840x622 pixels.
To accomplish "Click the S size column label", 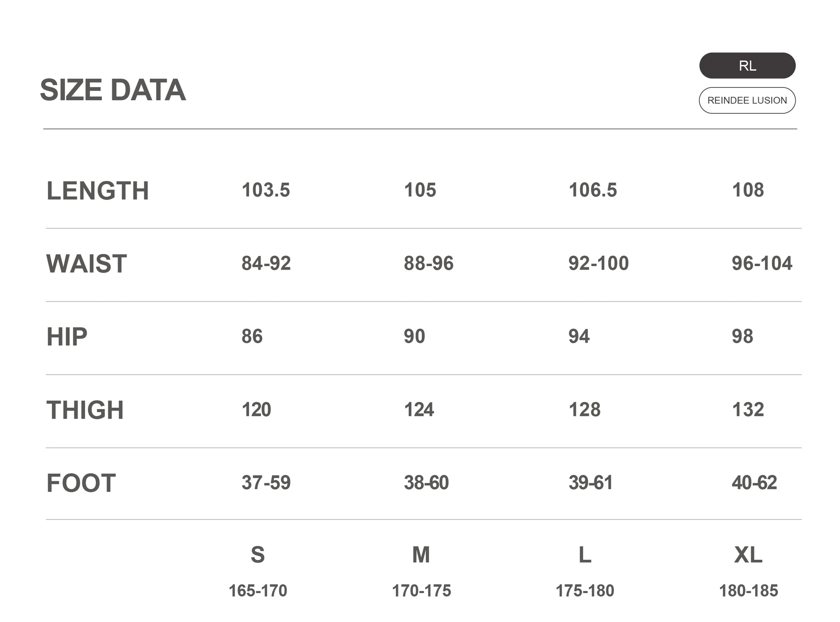I will pyautogui.click(x=258, y=555).
